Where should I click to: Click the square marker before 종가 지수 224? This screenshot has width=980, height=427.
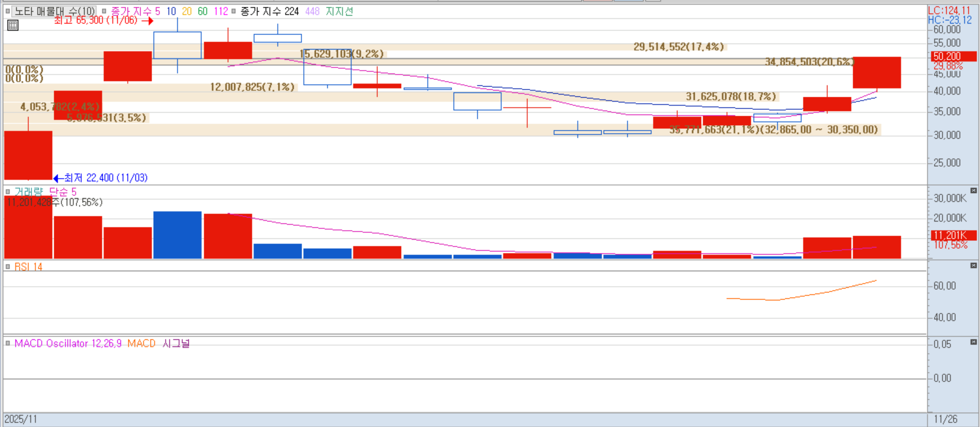(x=234, y=11)
